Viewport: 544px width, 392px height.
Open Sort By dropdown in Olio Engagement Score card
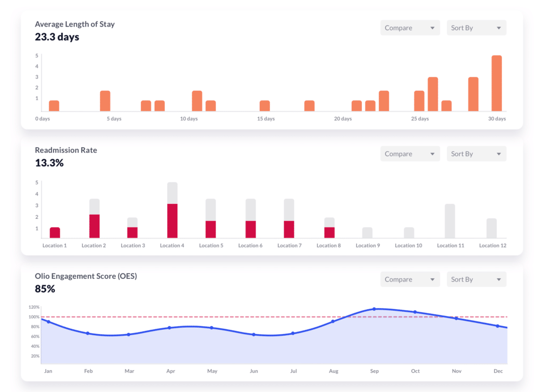(x=477, y=279)
